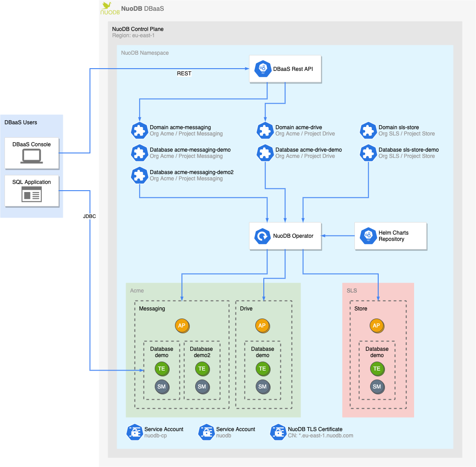This screenshot has width=476, height=467.
Task: Click the Domain acme-drive text
Action: coord(299,127)
